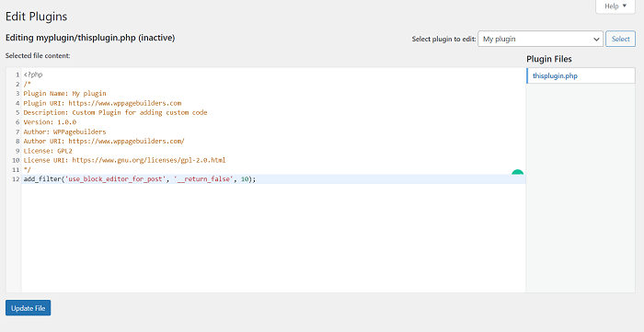Image resolution: width=644 pixels, height=332 pixels.
Task: Open thisplugin.php in Plugin Files list
Action: [x=555, y=76]
